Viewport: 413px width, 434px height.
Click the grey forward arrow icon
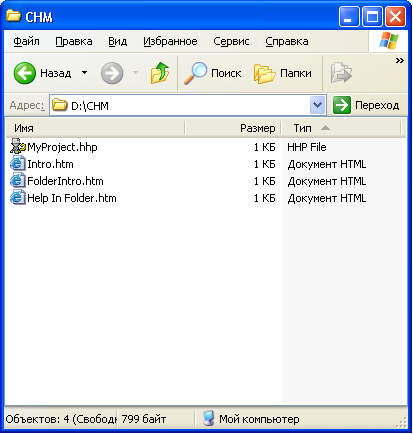[x=112, y=73]
